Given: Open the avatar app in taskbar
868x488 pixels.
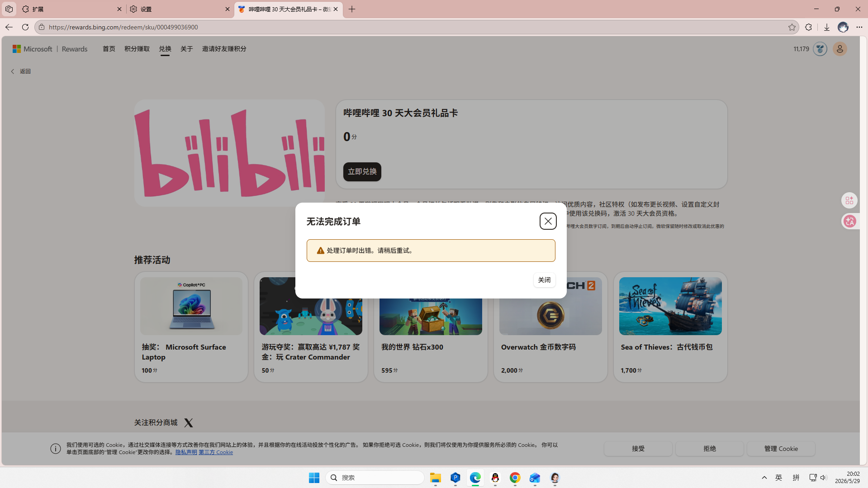Looking at the screenshot, I should 555,478.
